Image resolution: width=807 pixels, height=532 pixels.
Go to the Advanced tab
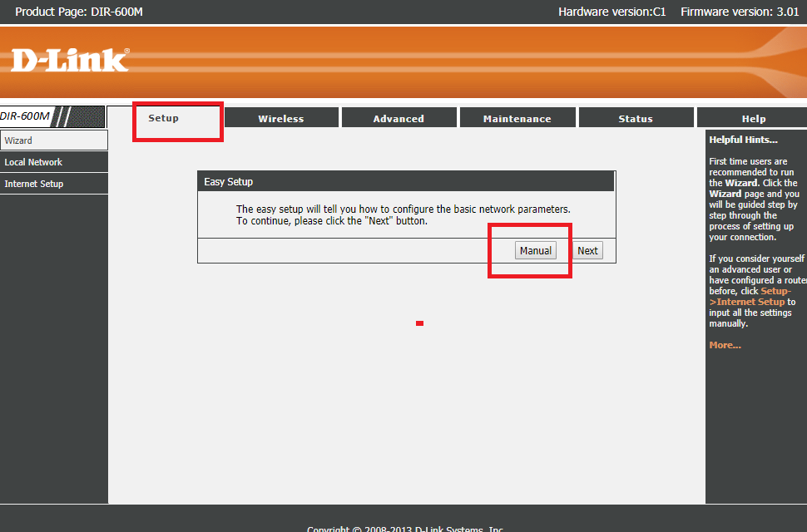click(399, 119)
